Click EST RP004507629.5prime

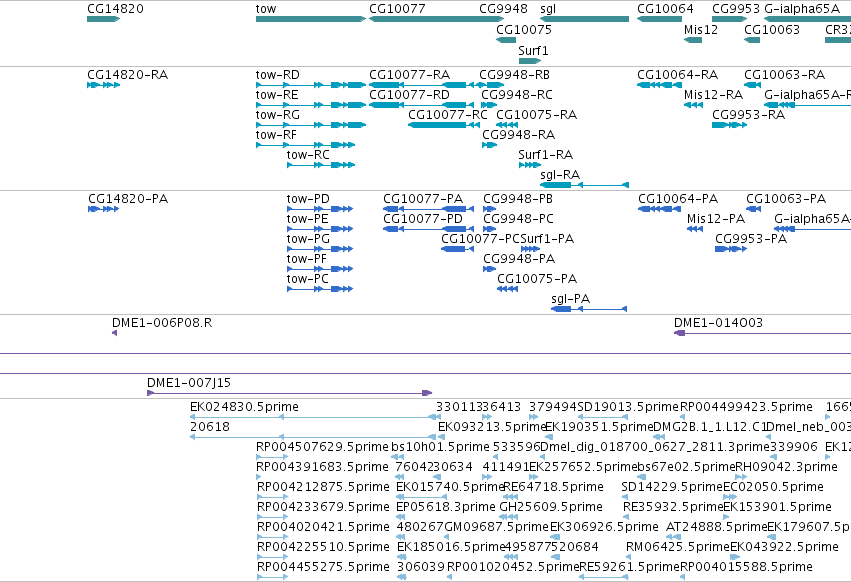(x=272, y=457)
